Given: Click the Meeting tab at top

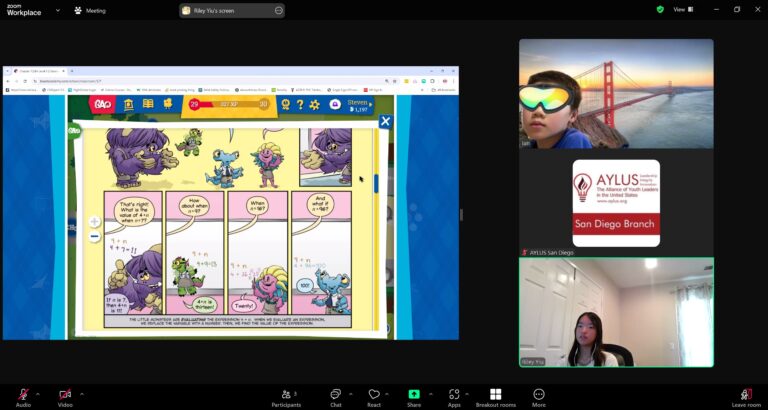Looking at the screenshot, I should point(90,10).
